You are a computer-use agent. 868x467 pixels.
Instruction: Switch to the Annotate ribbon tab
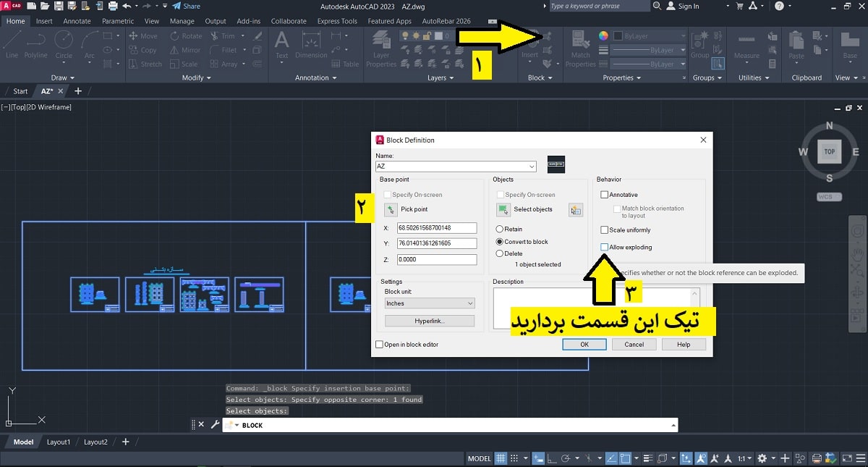coord(77,21)
